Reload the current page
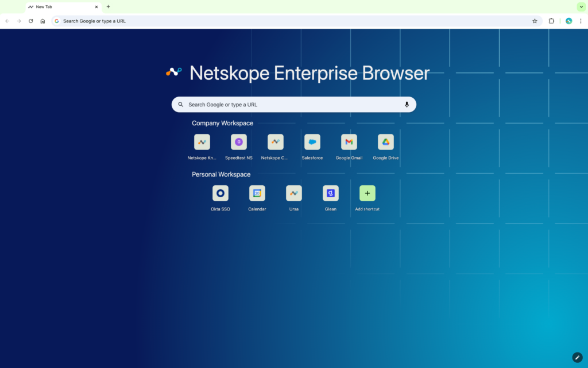The width and height of the screenshot is (588, 368). (31, 21)
